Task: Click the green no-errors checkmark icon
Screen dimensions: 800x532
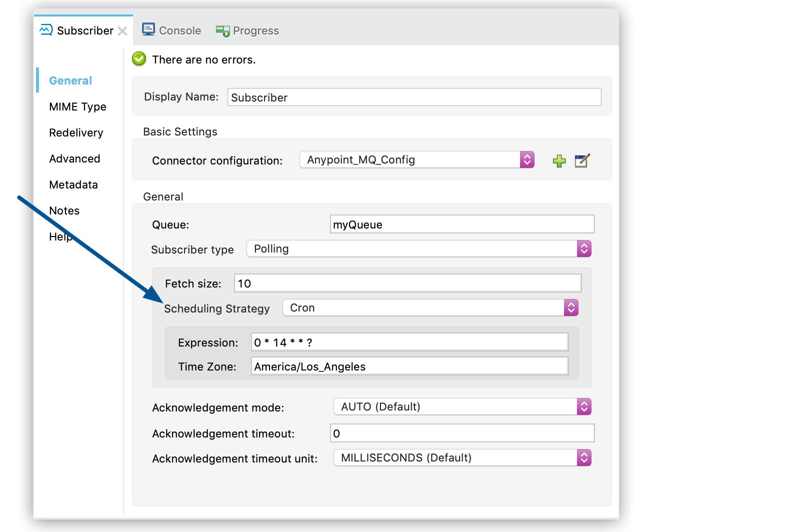Action: coord(138,58)
